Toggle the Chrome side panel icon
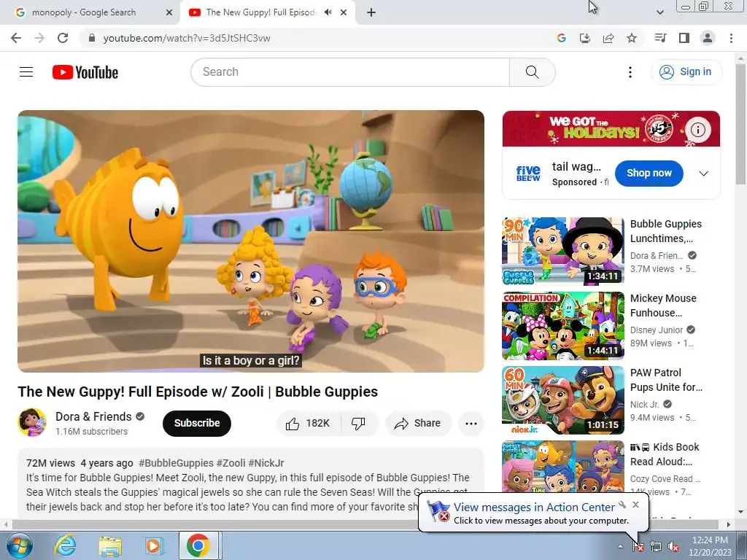The height and width of the screenshot is (560, 747). tap(684, 38)
